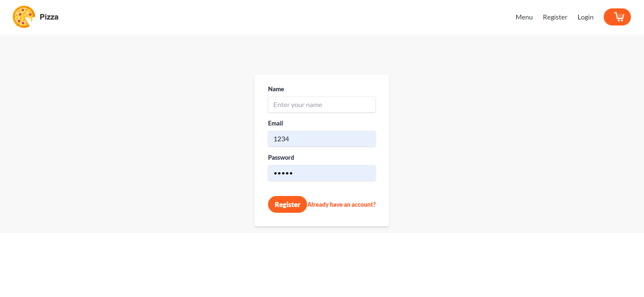Click the Name label above its input
The height and width of the screenshot is (297, 644).
click(276, 89)
